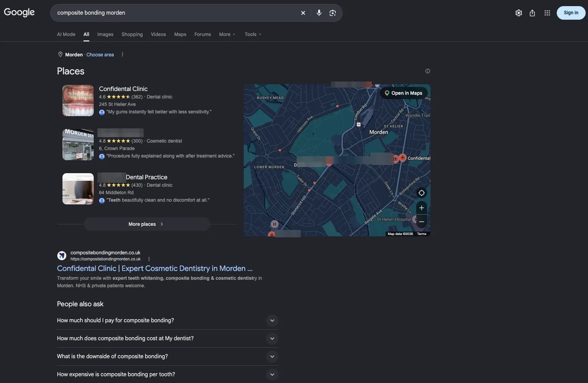Click St Helier Hospital label on map
Viewport: 588px width, 383px height.
tap(394, 219)
